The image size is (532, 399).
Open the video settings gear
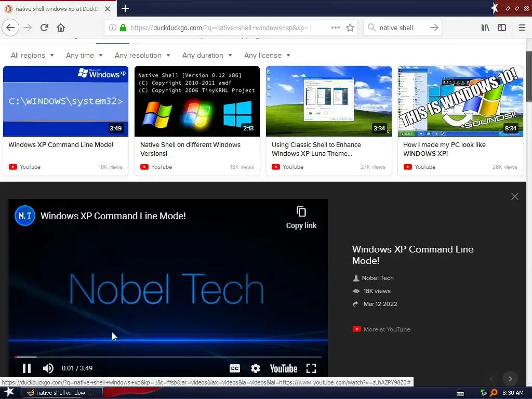256,368
